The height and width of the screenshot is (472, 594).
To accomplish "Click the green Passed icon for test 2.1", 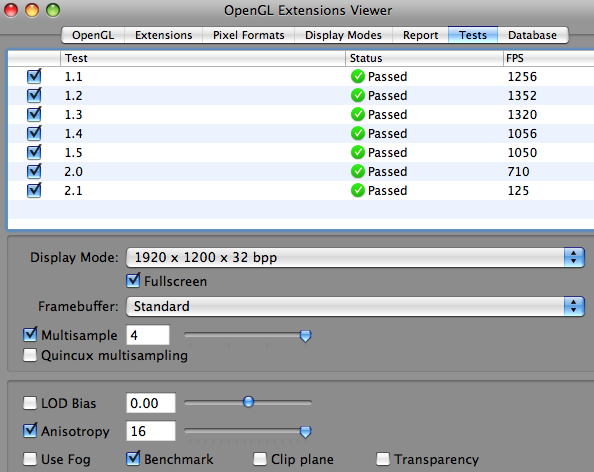I will pyautogui.click(x=358, y=190).
